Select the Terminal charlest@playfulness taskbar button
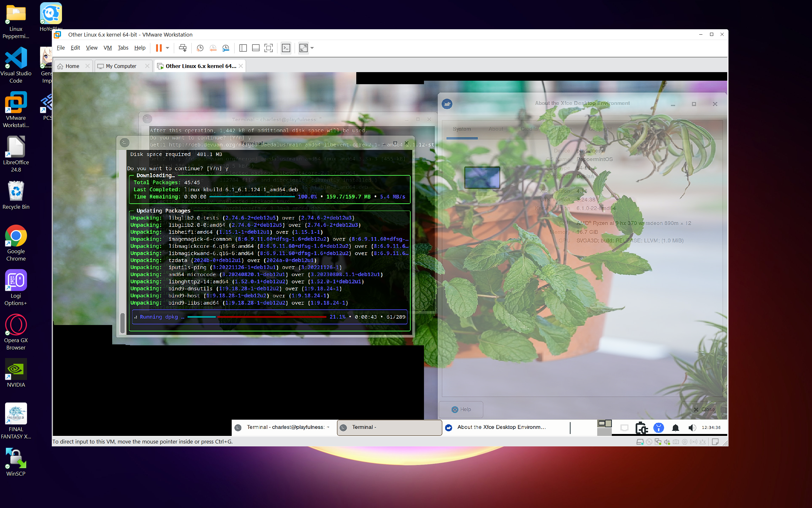The image size is (812, 508). pyautogui.click(x=284, y=427)
